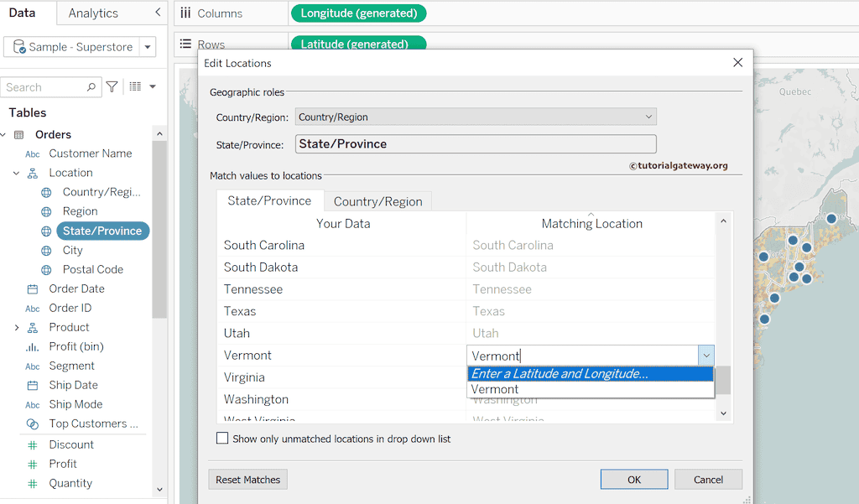Click the globe icon next to City
The height and width of the screenshot is (504, 859).
(46, 250)
